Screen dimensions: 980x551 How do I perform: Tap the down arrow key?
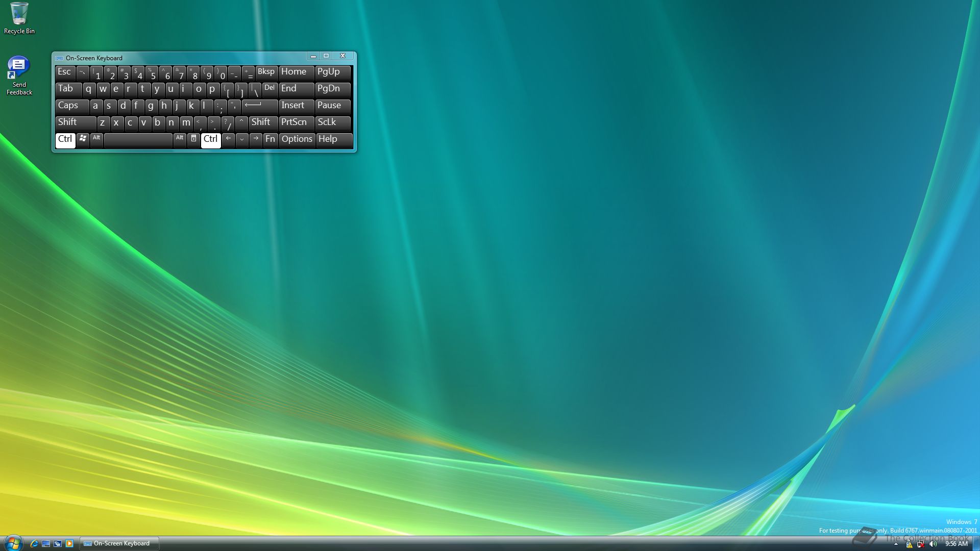point(242,140)
